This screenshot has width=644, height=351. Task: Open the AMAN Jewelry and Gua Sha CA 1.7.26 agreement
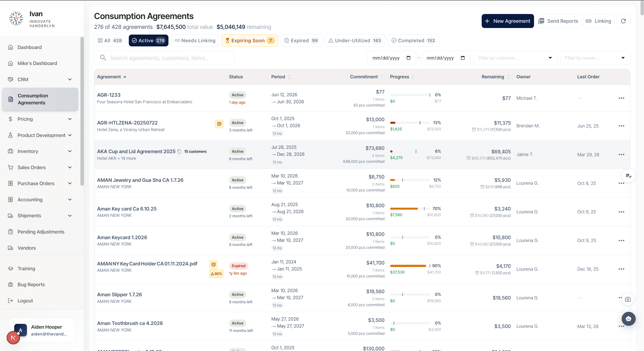coord(140,180)
